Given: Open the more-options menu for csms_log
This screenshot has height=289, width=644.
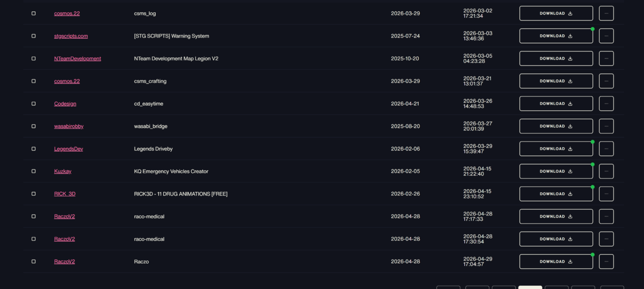Looking at the screenshot, I should (x=606, y=13).
